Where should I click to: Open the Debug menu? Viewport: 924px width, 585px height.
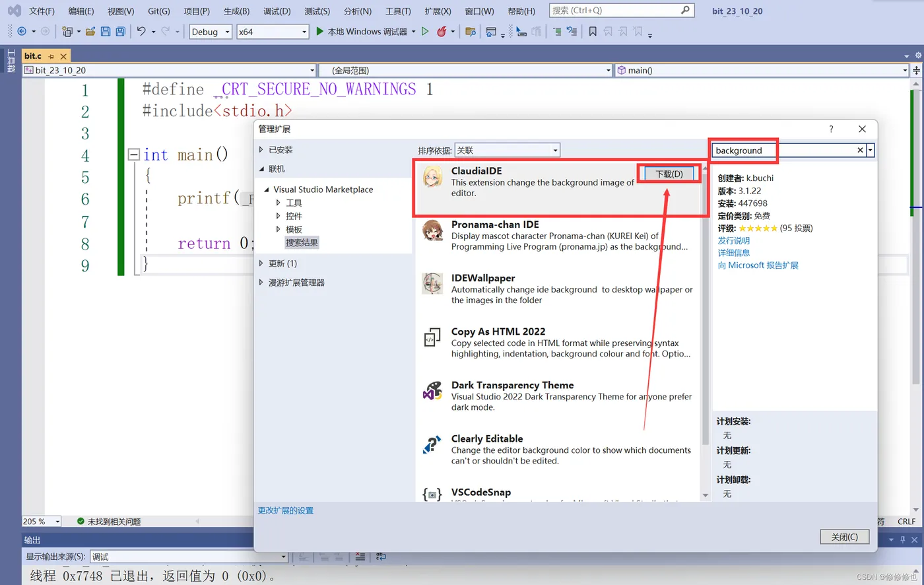(x=277, y=11)
